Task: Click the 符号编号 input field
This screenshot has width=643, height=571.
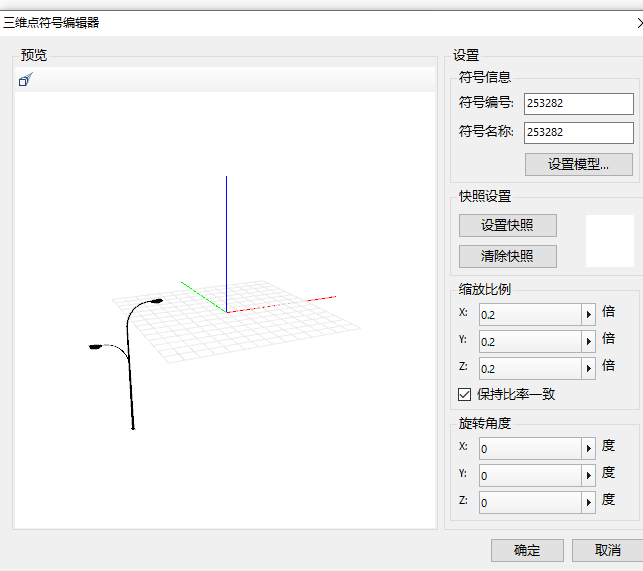Action: tap(579, 104)
